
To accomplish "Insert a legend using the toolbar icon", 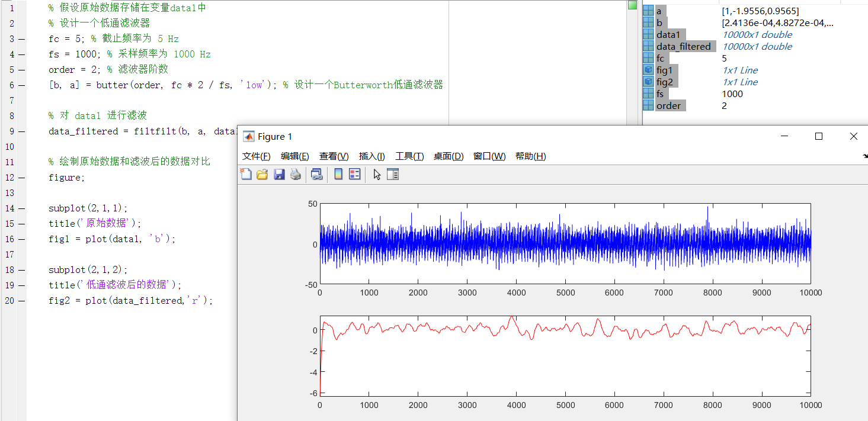I will pyautogui.click(x=355, y=174).
